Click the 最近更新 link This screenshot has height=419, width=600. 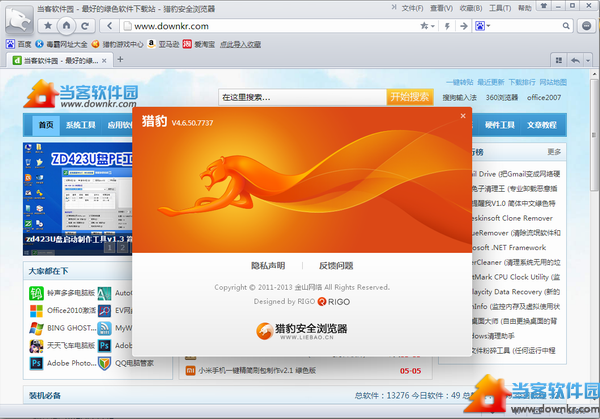click(491, 82)
